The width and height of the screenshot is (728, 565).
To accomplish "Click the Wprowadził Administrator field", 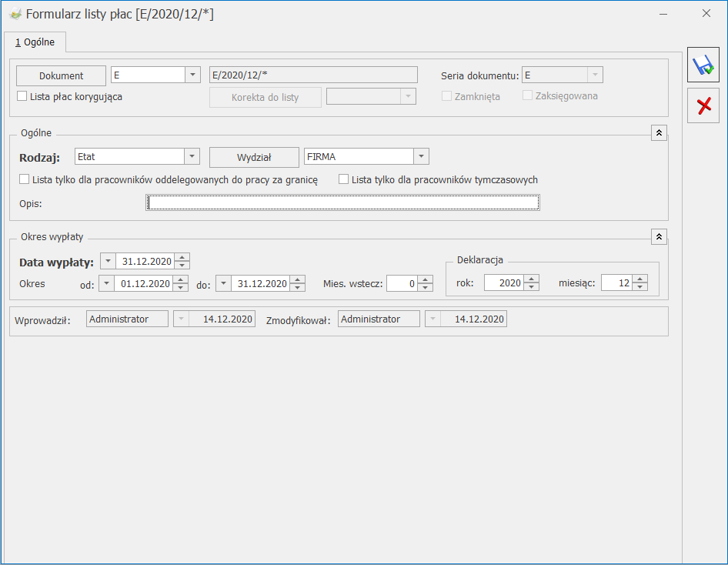I will 127,319.
